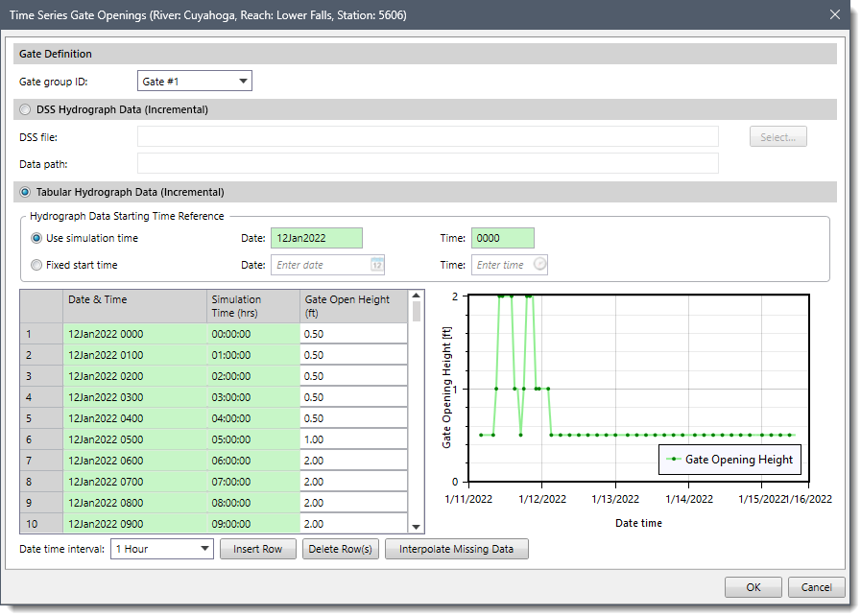Open the calendar picker in Fixed start date
Screen dimensions: 861x616
(x=376, y=265)
